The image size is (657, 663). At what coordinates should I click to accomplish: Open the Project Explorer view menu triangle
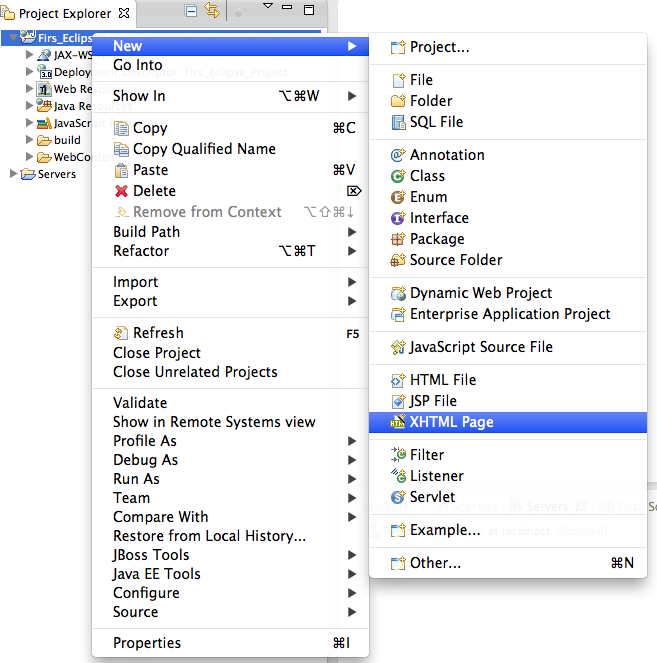click(x=268, y=6)
